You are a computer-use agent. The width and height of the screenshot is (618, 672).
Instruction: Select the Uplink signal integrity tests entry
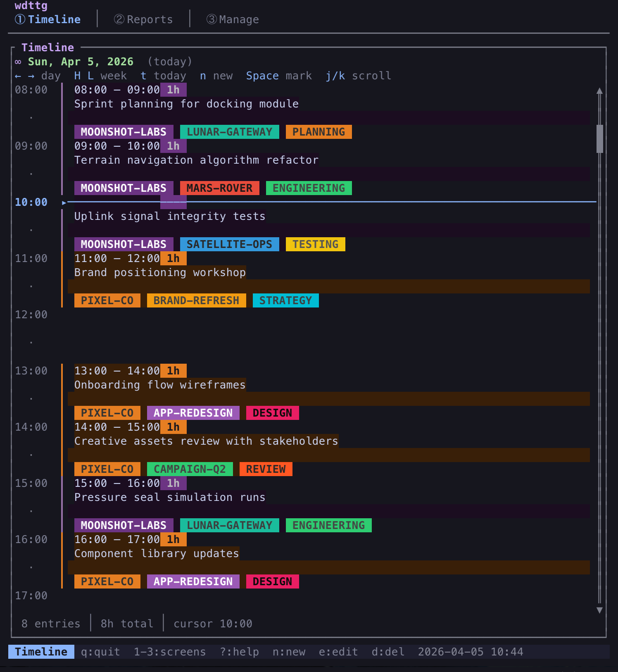tap(170, 216)
